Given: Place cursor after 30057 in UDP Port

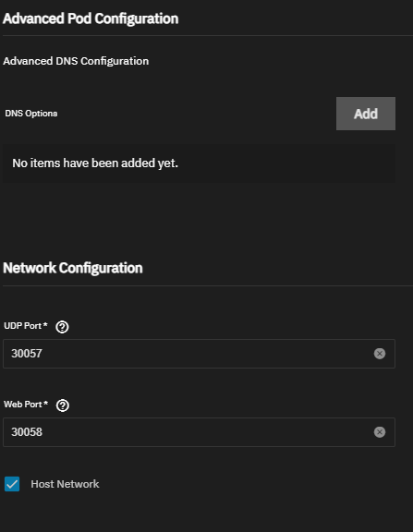Looking at the screenshot, I should coord(43,354).
